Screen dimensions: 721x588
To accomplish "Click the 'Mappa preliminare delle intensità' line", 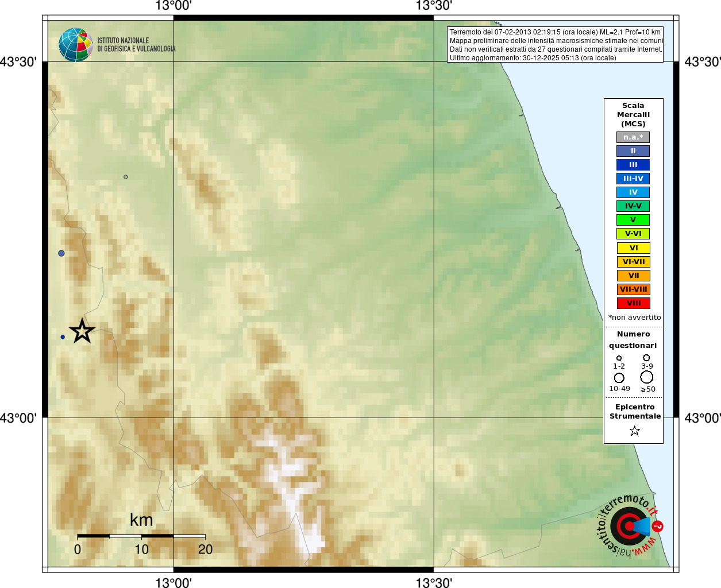I will pos(556,41).
